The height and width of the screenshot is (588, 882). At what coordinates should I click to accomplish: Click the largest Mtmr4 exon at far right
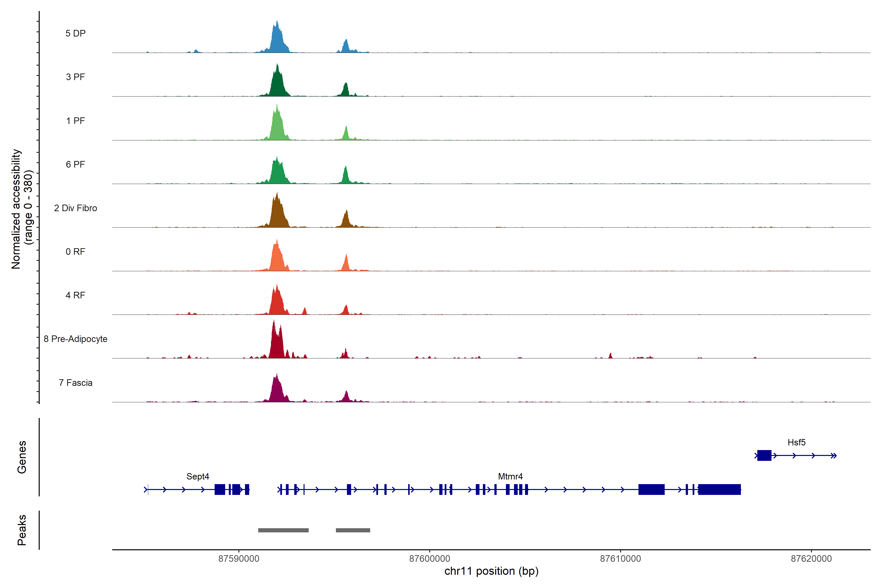point(719,490)
